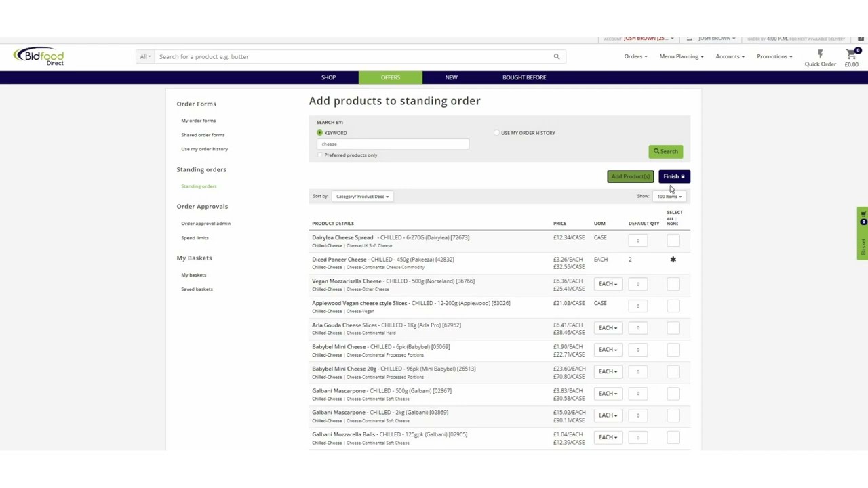Open the Accounts menu
868x488 pixels.
point(730,56)
